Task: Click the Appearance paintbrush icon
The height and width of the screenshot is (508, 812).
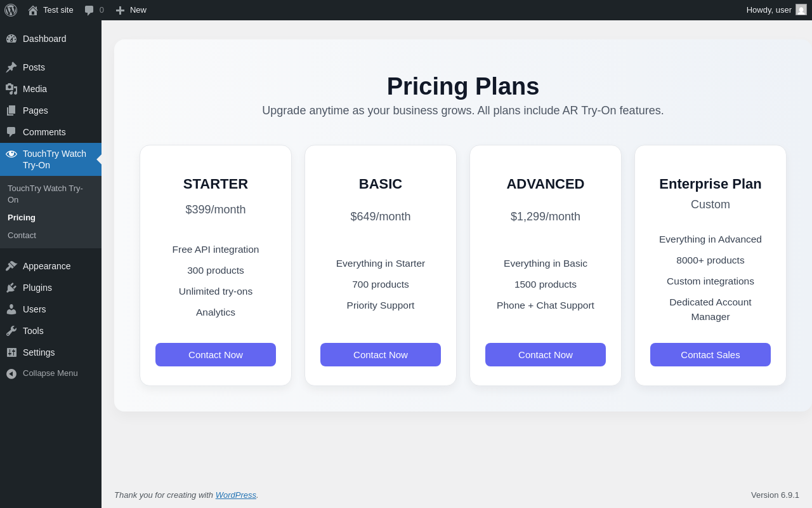Action: [11, 266]
